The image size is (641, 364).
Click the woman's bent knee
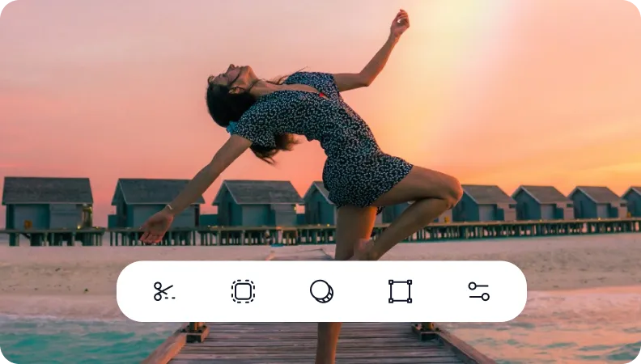452,193
